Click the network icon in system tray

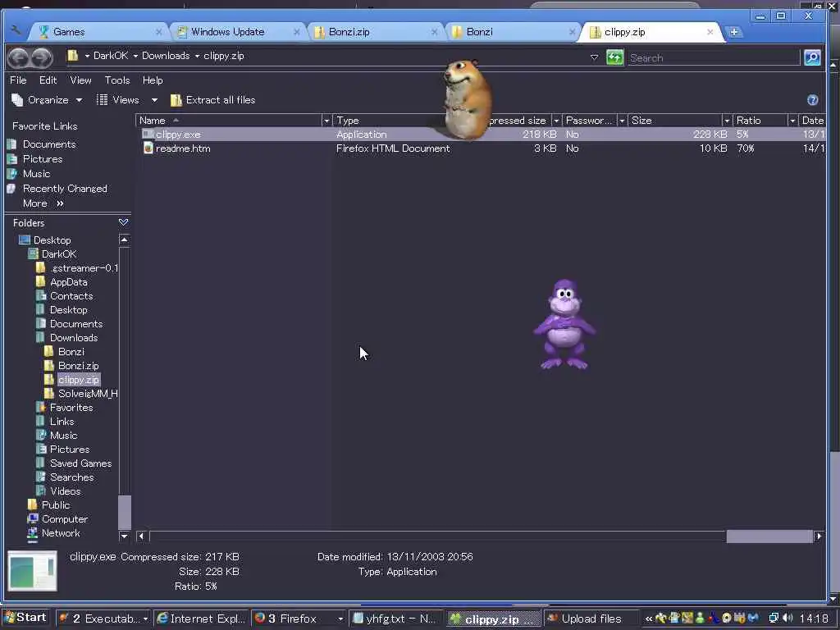[774, 619]
